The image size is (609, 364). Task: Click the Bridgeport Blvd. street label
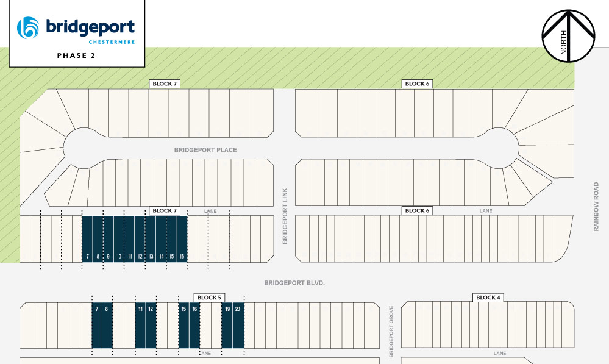[x=294, y=283]
